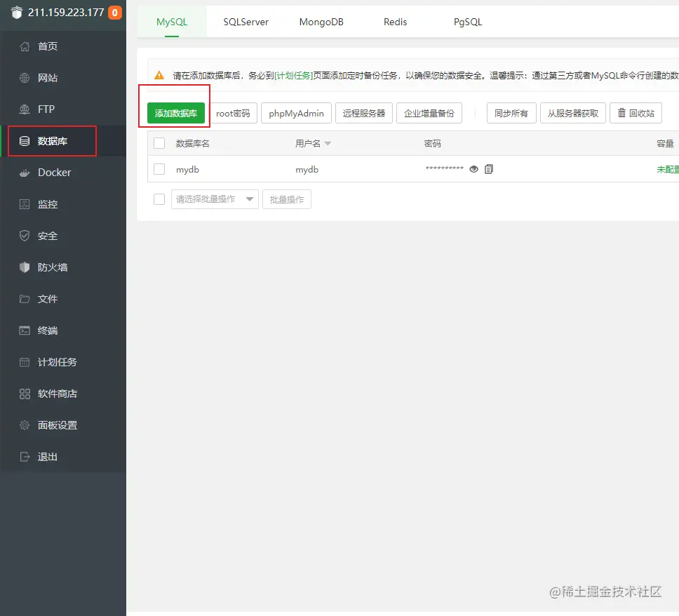The width and height of the screenshot is (679, 616).
Task: Click the 密码 column header
Action: pos(433,143)
